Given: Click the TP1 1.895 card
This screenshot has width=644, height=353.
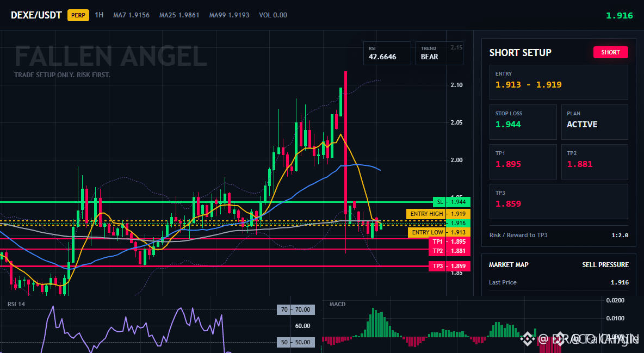Looking at the screenshot, I should tap(523, 162).
